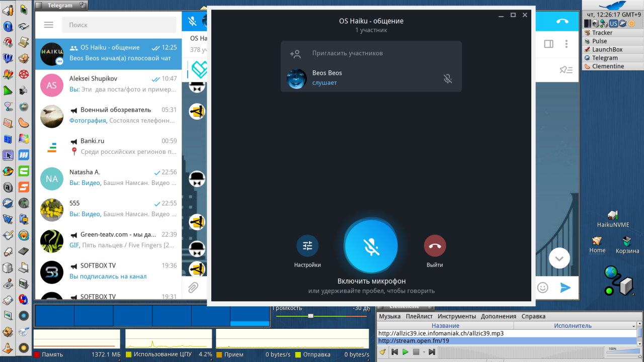
Task: Open Справка menu in Clementine
Action: tap(533, 316)
